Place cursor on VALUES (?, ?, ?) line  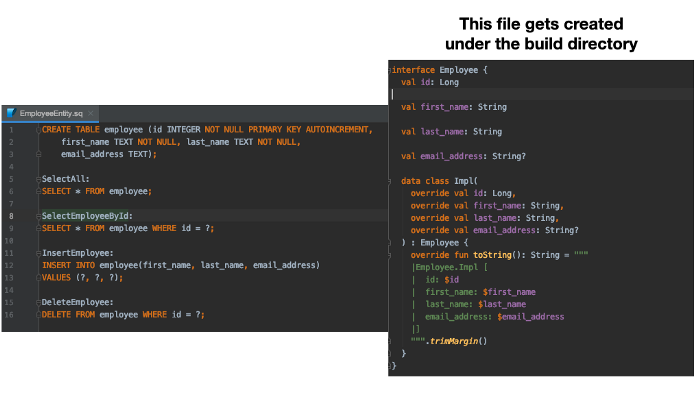coord(82,277)
